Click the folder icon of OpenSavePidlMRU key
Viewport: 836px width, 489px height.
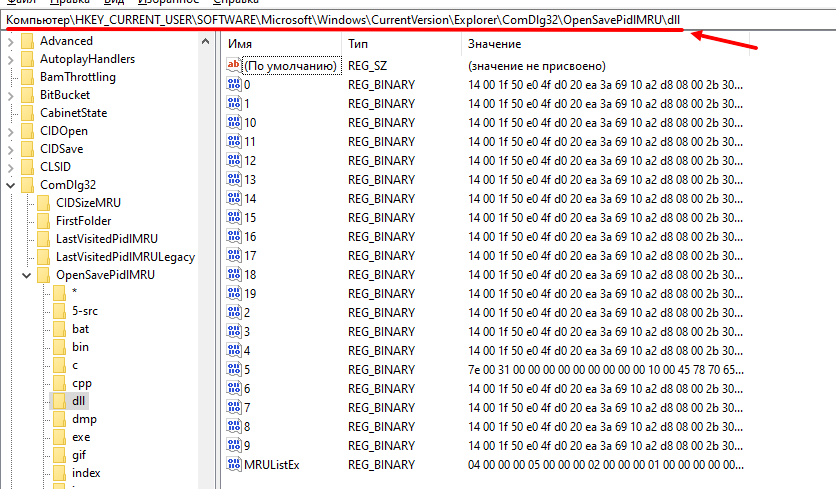(x=43, y=275)
